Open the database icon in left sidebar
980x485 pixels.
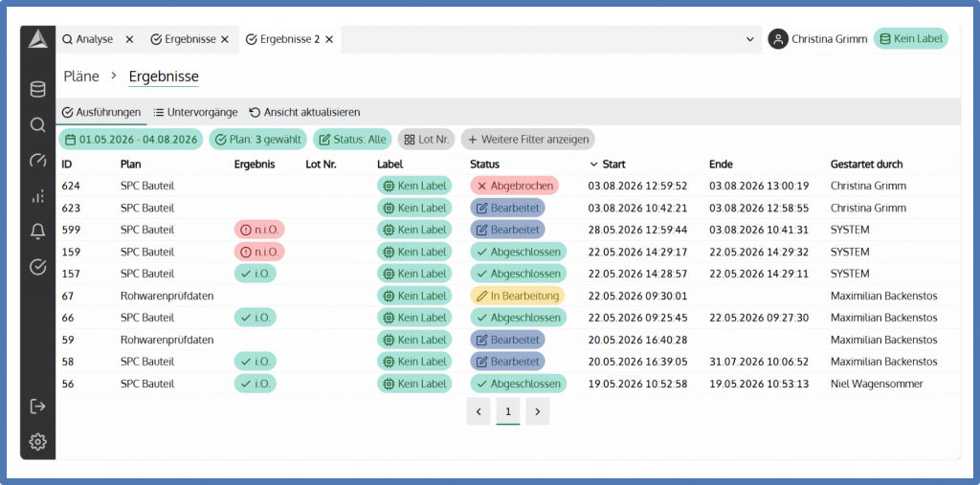pos(37,89)
